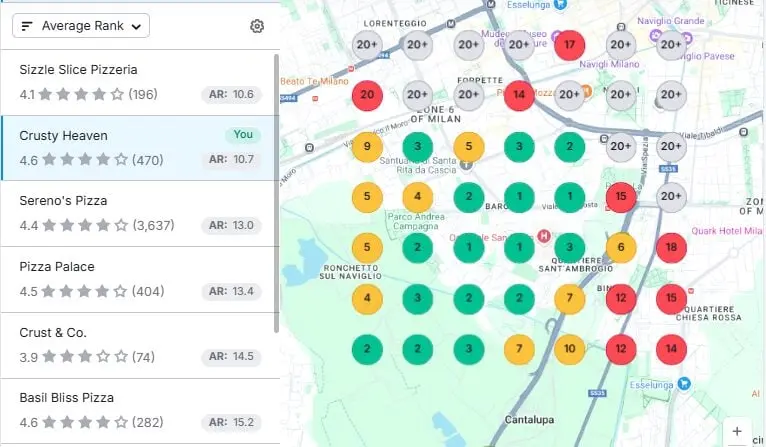Click the yellow rank 6 map marker
This screenshot has height=447, width=766.
tap(621, 247)
